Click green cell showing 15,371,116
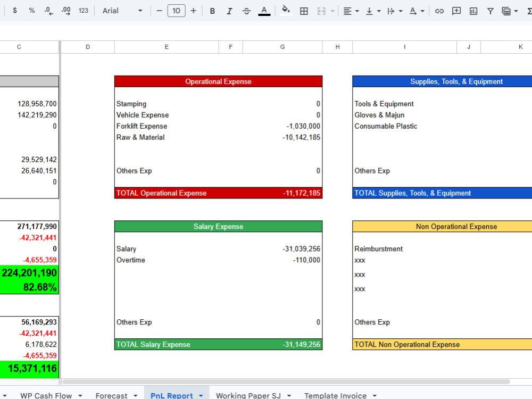Viewport: 532px width, 399px height. pyautogui.click(x=29, y=369)
